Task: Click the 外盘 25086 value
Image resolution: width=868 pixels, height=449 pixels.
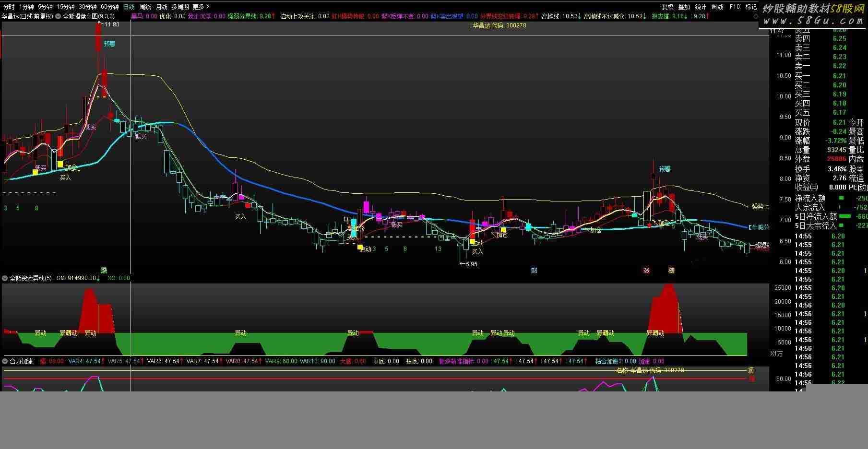Action: (x=837, y=159)
